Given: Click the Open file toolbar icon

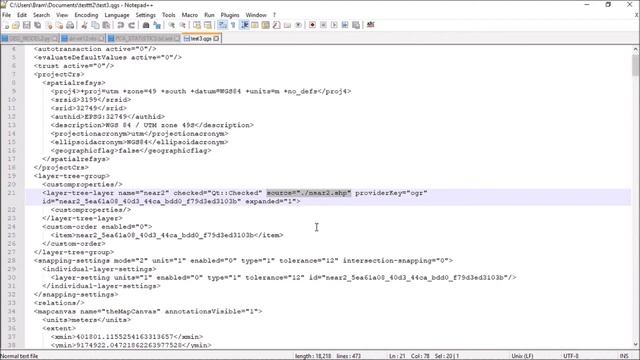Looking at the screenshot, I should coord(16,25).
